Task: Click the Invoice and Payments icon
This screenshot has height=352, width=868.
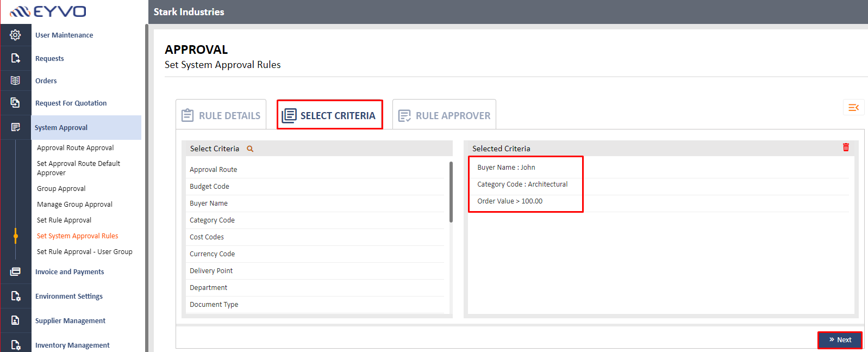Action: tap(15, 271)
